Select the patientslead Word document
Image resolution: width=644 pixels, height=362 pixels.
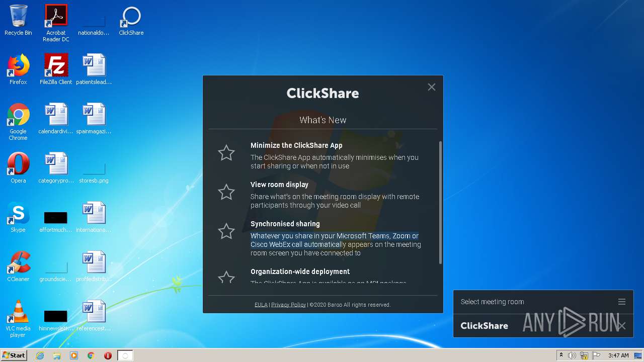(94, 70)
